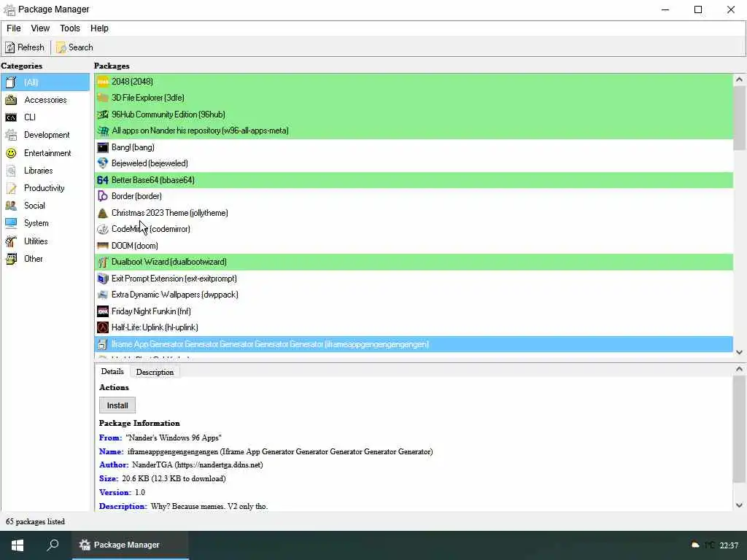
Task: Select 'Exit Prompt Extension (ext-exitprompt)' row
Action: (x=414, y=279)
